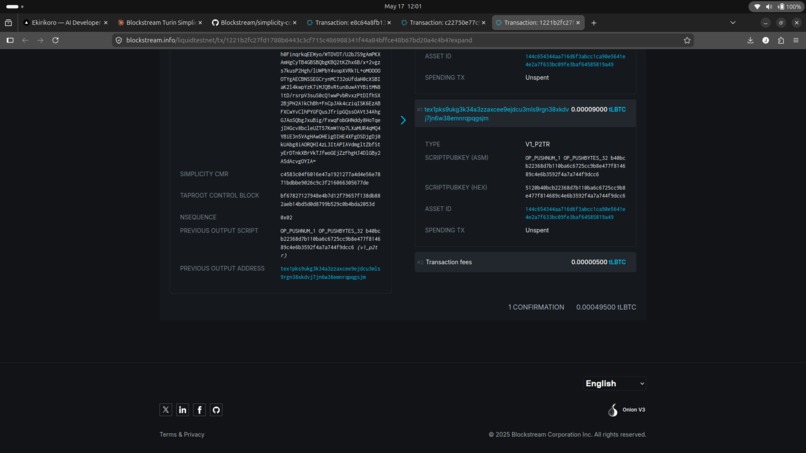Open the Facebook footer icon
The height and width of the screenshot is (453, 806).
point(199,410)
